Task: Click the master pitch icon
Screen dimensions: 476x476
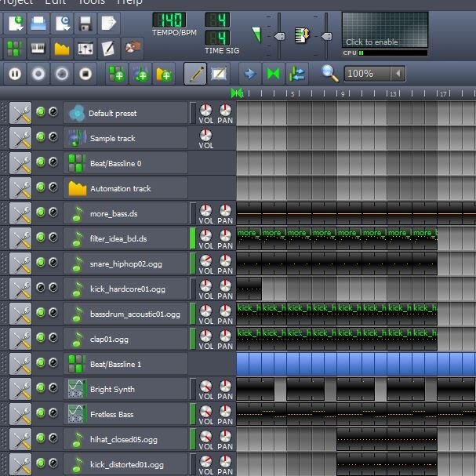Action: [x=303, y=35]
